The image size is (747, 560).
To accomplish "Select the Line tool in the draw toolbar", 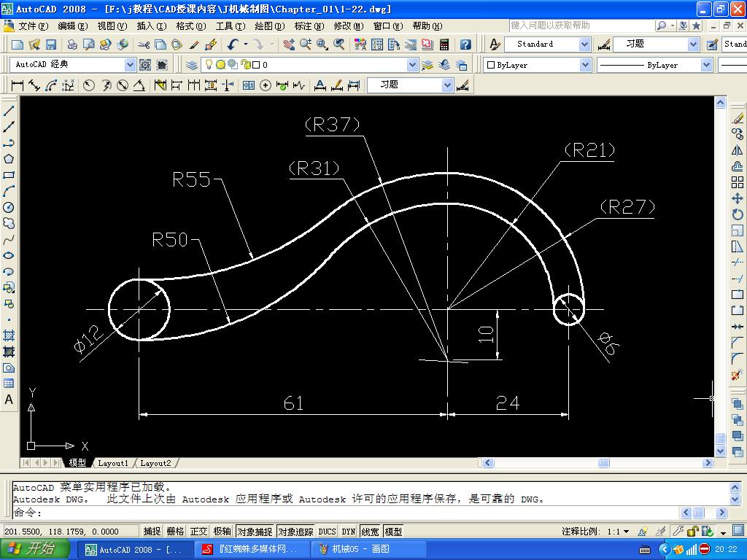I will pyautogui.click(x=9, y=111).
